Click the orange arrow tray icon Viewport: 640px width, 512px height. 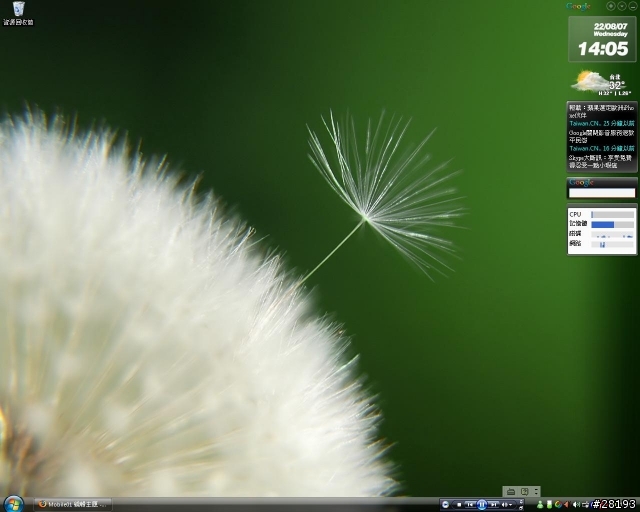pyautogui.click(x=567, y=505)
